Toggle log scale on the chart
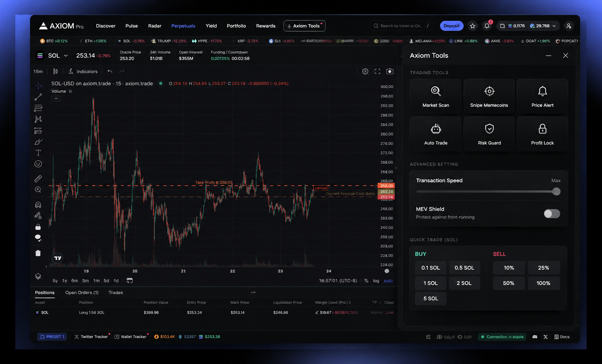The width and height of the screenshot is (602, 364). click(x=376, y=281)
